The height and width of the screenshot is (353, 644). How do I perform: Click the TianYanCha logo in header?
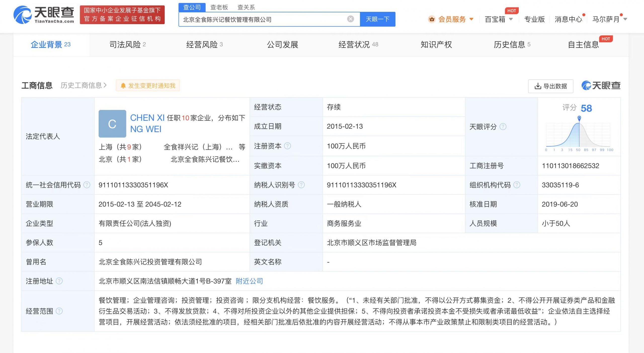44,15
